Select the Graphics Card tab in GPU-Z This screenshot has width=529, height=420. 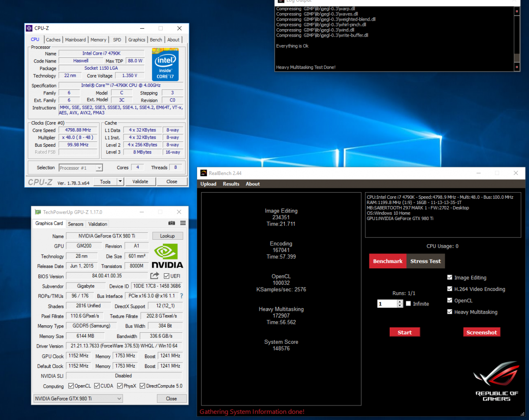coord(49,223)
